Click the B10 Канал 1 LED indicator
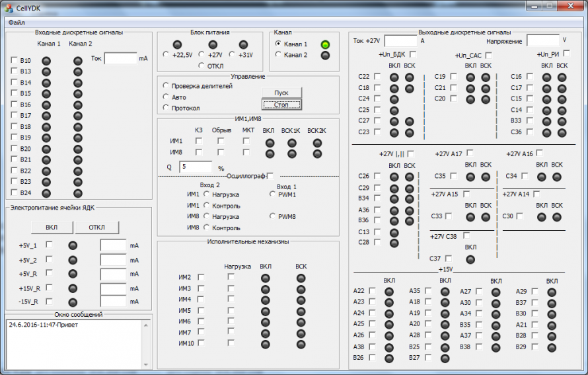Viewport: 588px width, 375px height. [46, 61]
